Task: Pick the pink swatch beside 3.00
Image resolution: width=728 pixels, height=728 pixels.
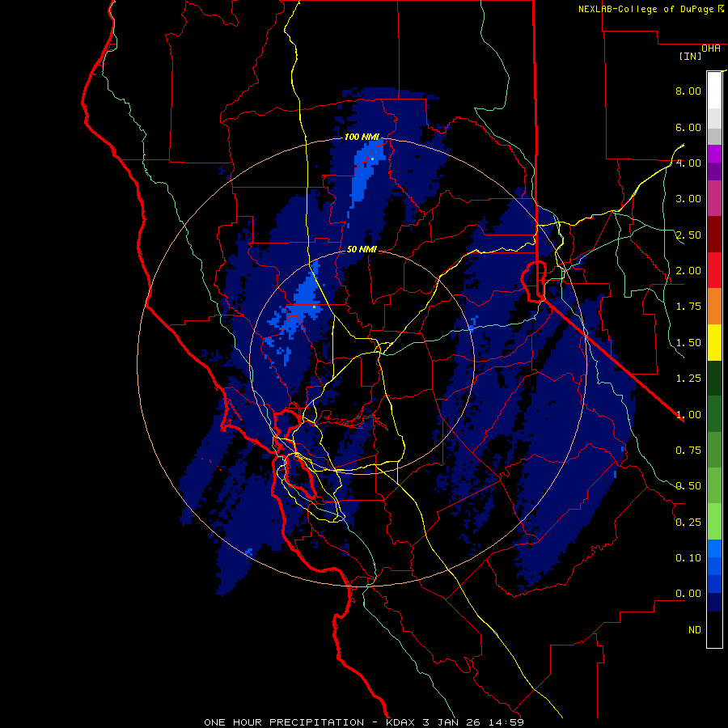Action: pos(714,198)
